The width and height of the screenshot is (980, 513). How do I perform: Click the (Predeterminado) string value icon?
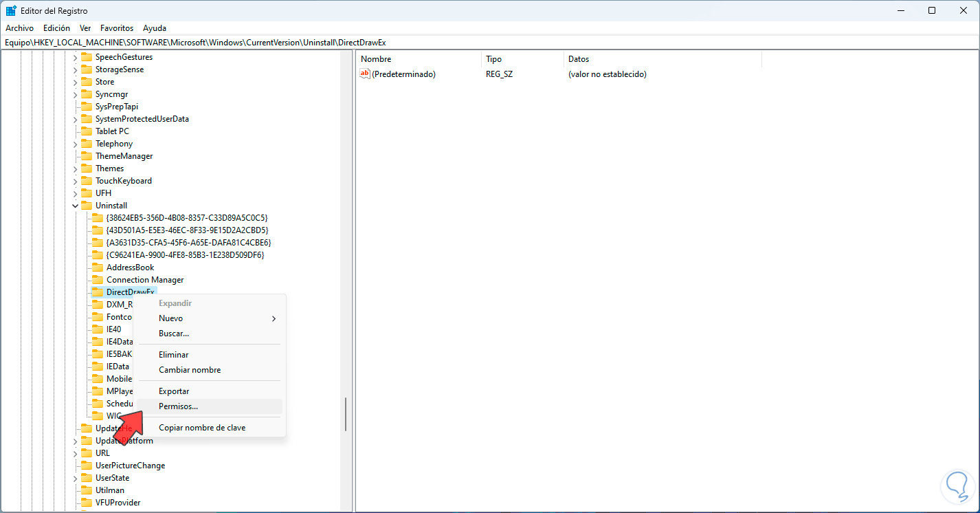365,74
